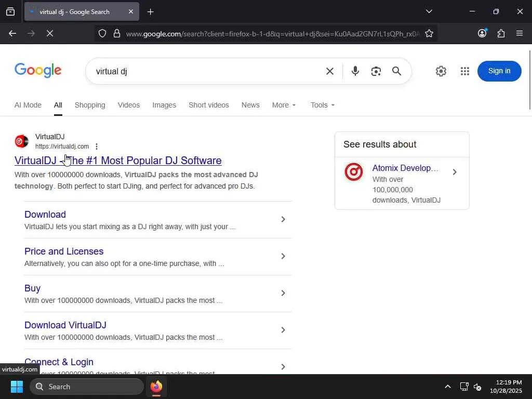Click the Sign in button
The image size is (532, 399).
pyautogui.click(x=499, y=71)
